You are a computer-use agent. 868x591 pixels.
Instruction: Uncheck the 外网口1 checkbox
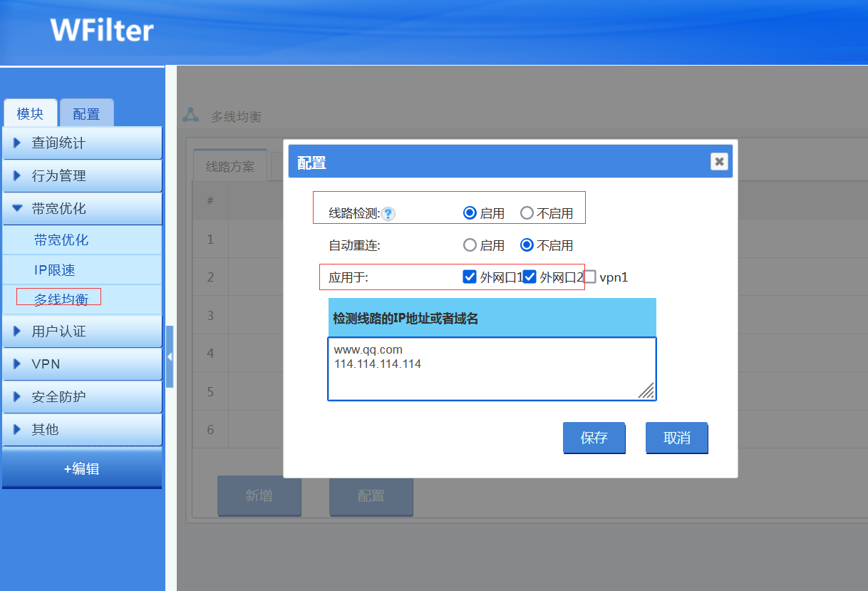(x=470, y=277)
